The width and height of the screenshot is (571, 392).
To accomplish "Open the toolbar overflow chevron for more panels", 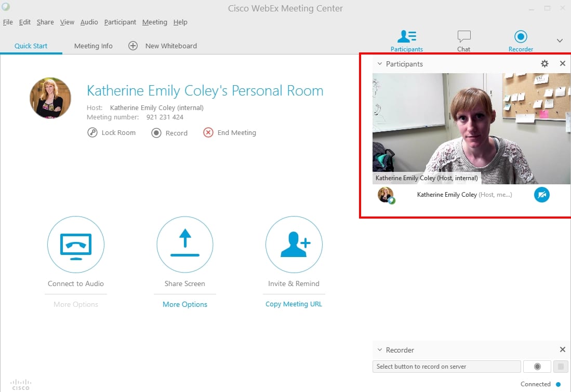I will 560,40.
